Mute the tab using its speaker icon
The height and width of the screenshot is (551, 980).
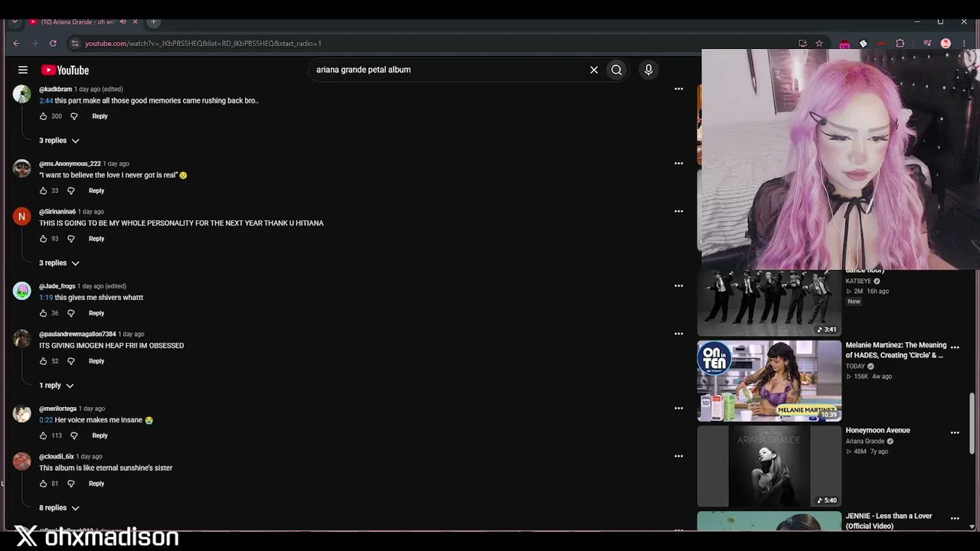(122, 21)
